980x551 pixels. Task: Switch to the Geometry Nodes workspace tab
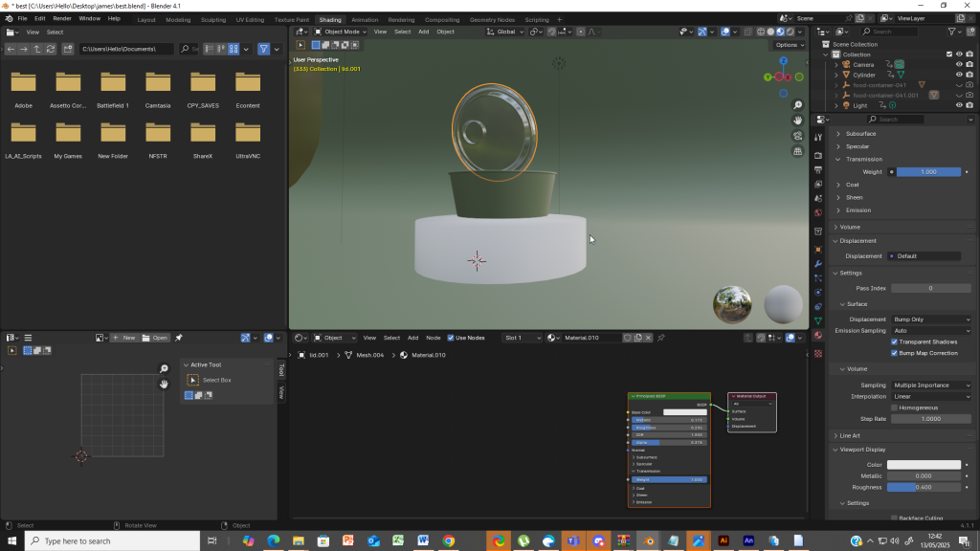tap(492, 19)
